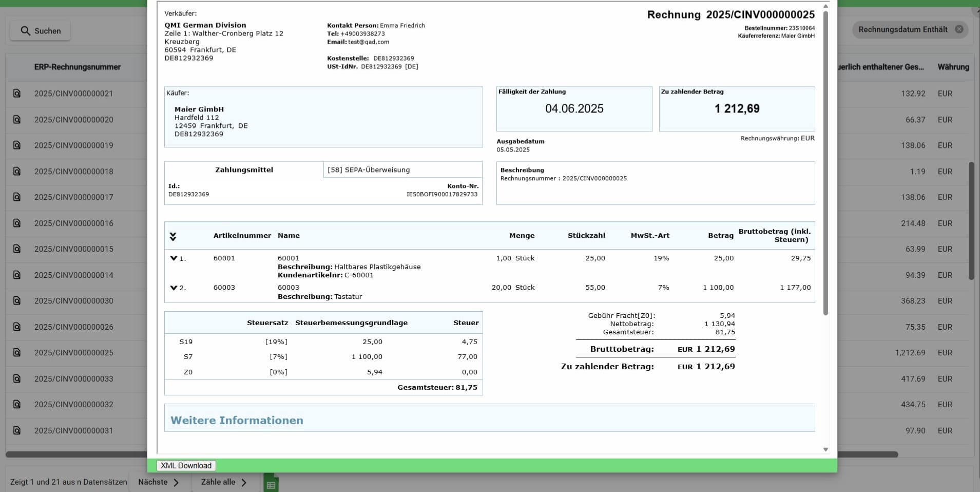Click the XML Download button
The width and height of the screenshot is (980, 492).
click(186, 466)
